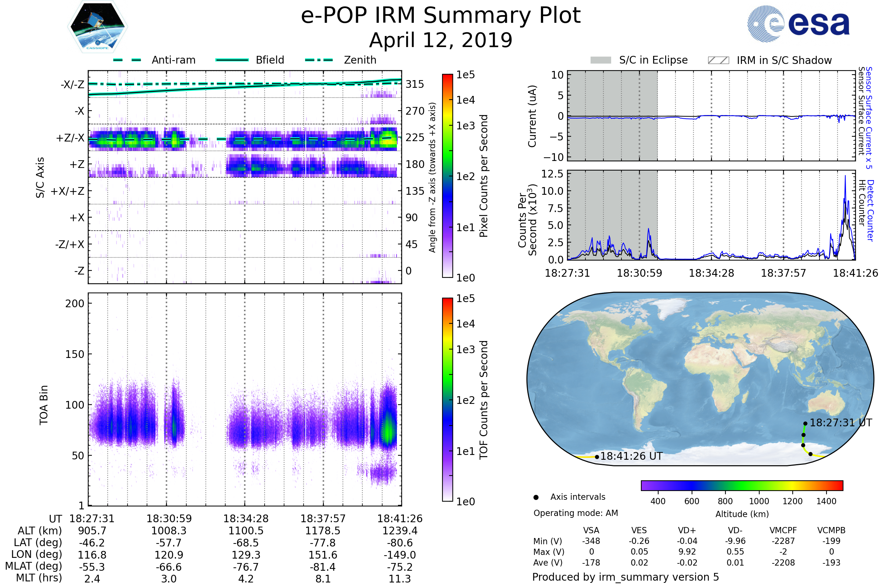882x588 pixels.
Task: Click the Zenith dash-dot legend marker
Action: pos(319,60)
